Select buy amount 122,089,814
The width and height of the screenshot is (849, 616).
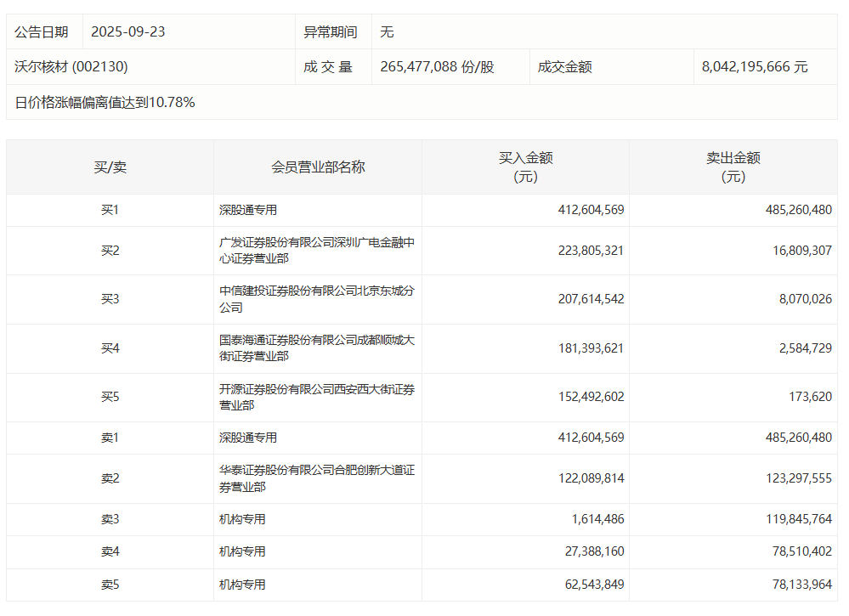coord(591,478)
